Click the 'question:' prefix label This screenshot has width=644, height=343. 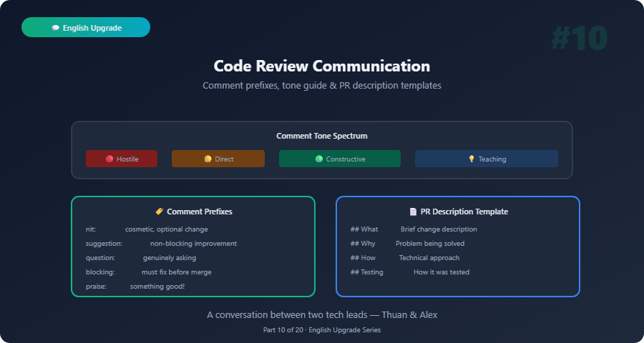100,258
